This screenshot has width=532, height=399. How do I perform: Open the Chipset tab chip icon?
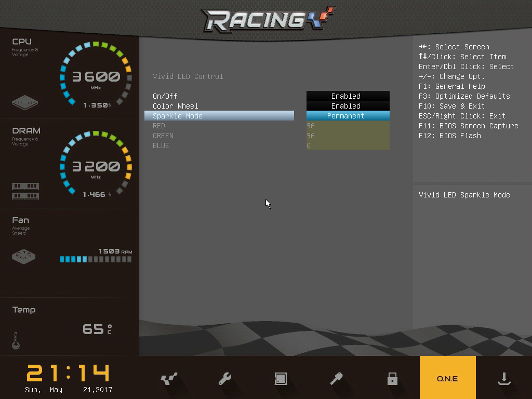tap(281, 379)
